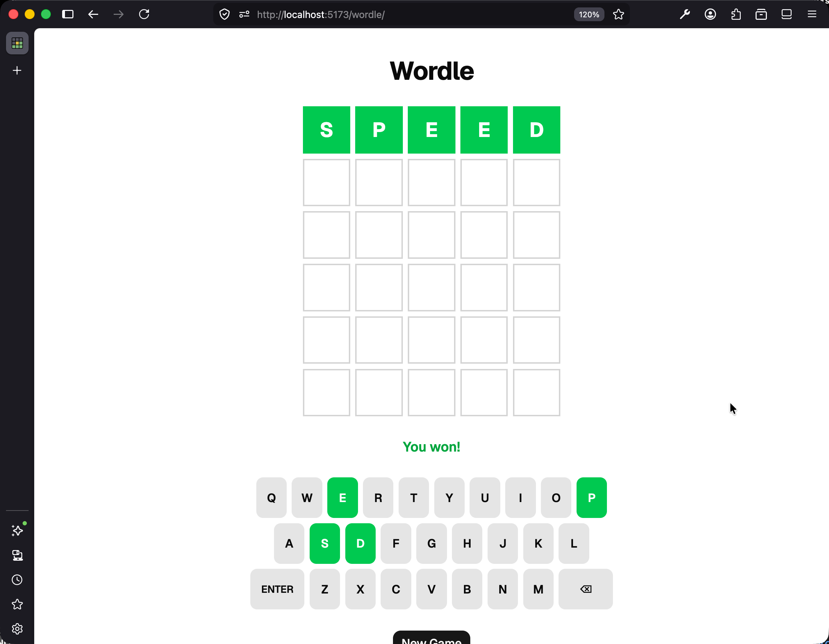Tap the X key
This screenshot has width=829, height=644.
pos(360,589)
